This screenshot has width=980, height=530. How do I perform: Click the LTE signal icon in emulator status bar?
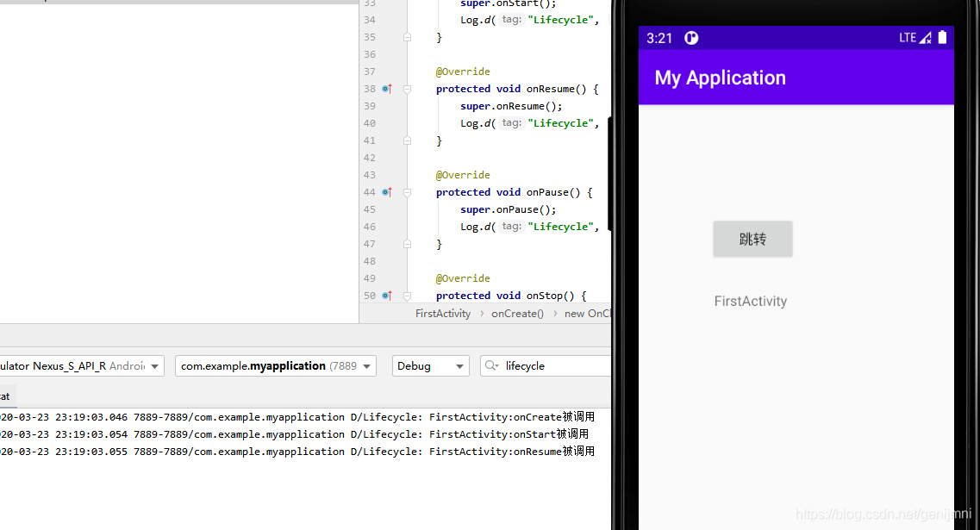click(x=915, y=38)
